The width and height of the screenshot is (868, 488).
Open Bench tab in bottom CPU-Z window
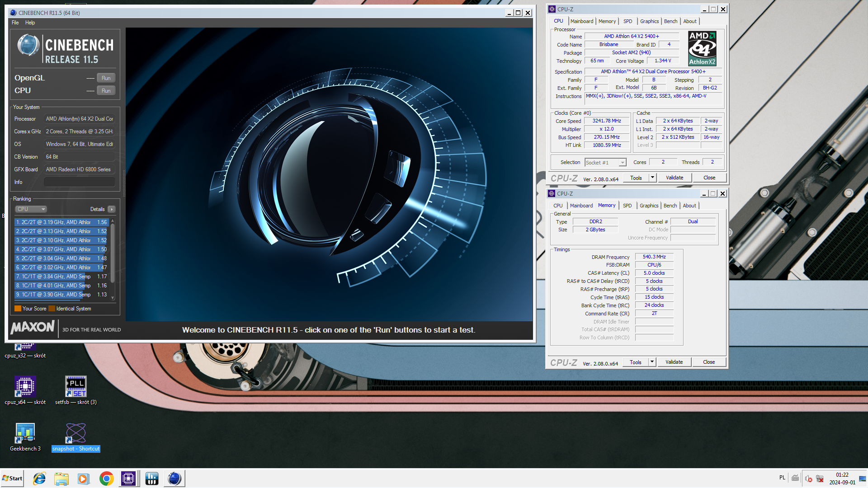click(x=670, y=206)
